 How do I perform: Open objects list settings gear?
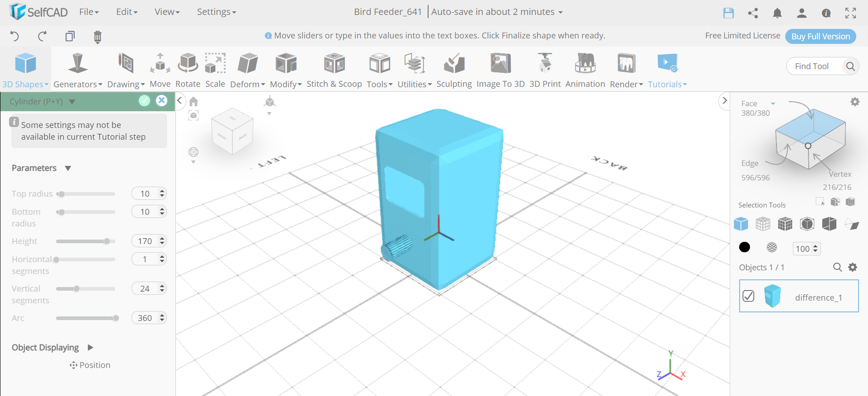pos(853,267)
